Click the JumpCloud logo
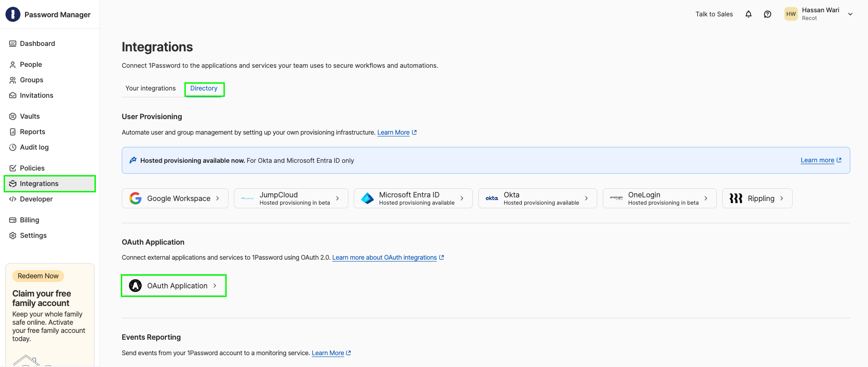The image size is (868, 367). (x=248, y=198)
